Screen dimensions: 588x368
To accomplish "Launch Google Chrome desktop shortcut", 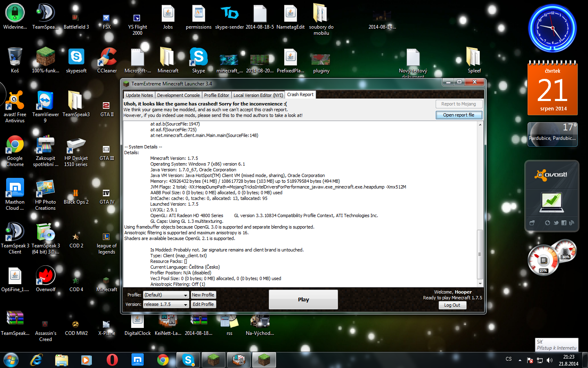I will point(15,151).
